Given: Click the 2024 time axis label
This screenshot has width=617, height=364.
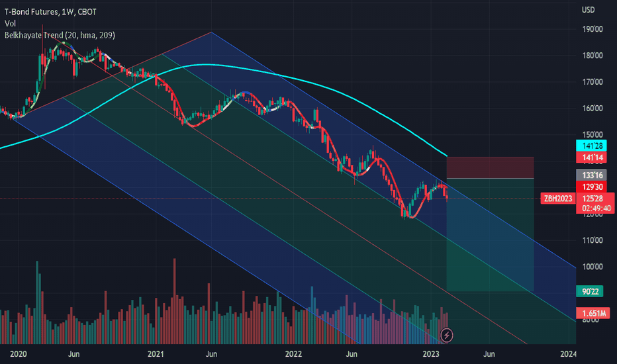Looking at the screenshot, I should point(568,354).
